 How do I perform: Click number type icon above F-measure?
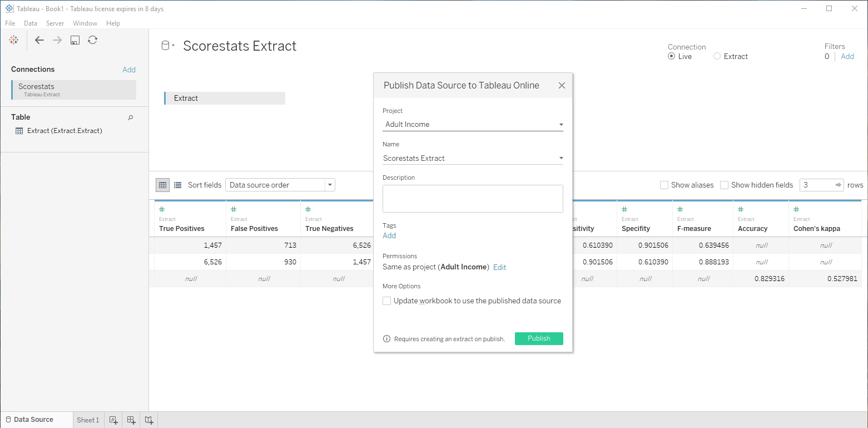(681, 209)
